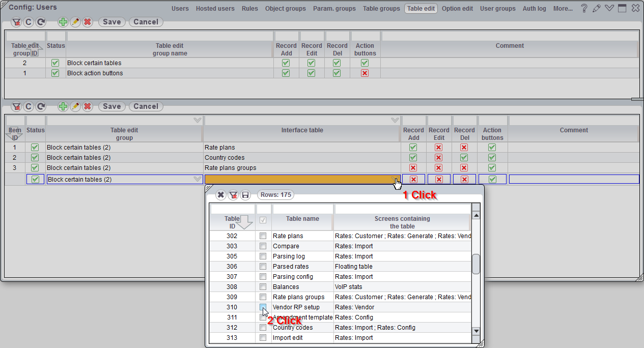
Task: Open the Block certain tables group dropdown
Action: click(x=198, y=179)
